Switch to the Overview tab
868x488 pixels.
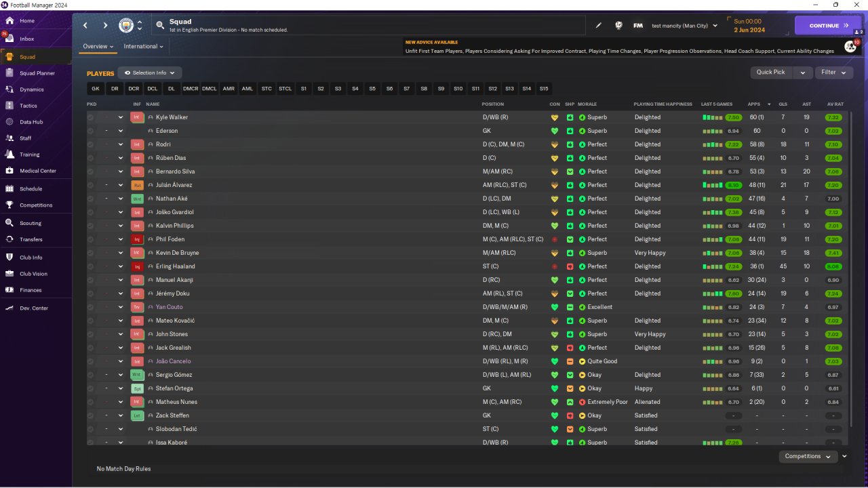point(98,47)
